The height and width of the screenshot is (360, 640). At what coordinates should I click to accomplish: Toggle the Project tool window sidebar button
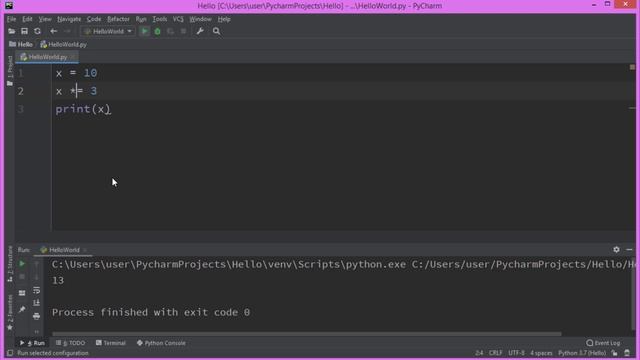click(x=10, y=70)
